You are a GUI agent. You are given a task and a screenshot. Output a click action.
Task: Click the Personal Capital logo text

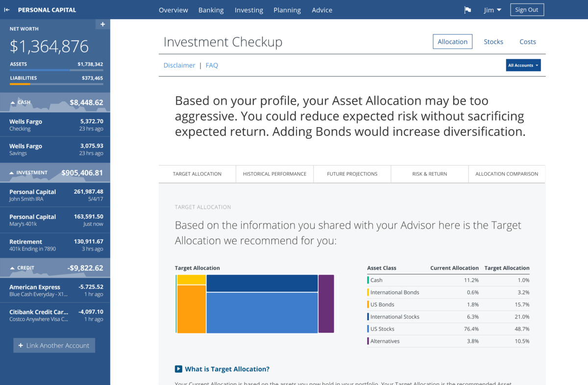coord(47,10)
